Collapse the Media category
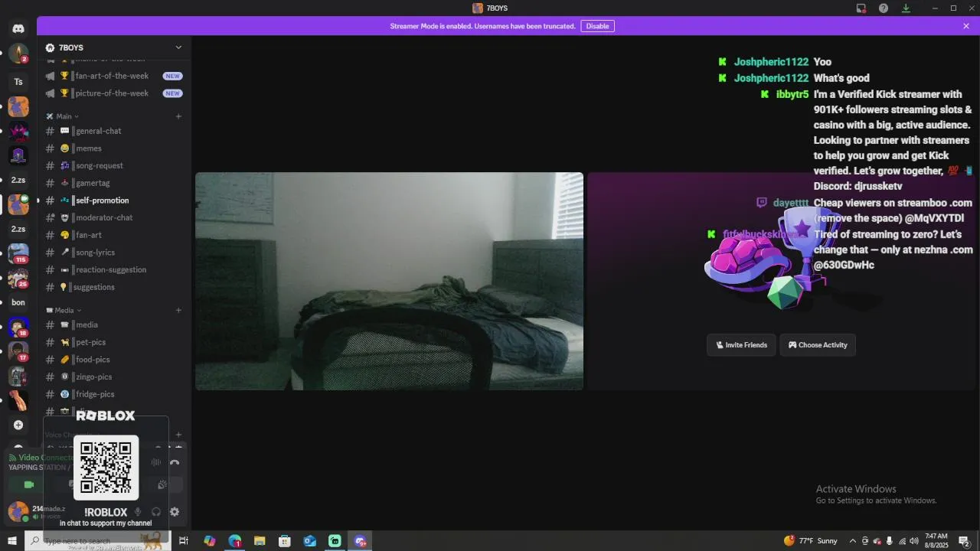Viewport: 980px width, 551px height. 64,310
